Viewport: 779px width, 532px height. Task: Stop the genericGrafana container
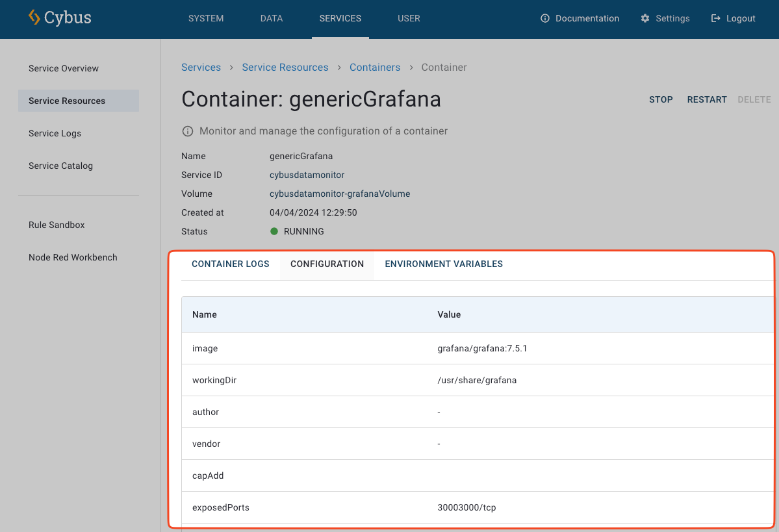click(661, 99)
